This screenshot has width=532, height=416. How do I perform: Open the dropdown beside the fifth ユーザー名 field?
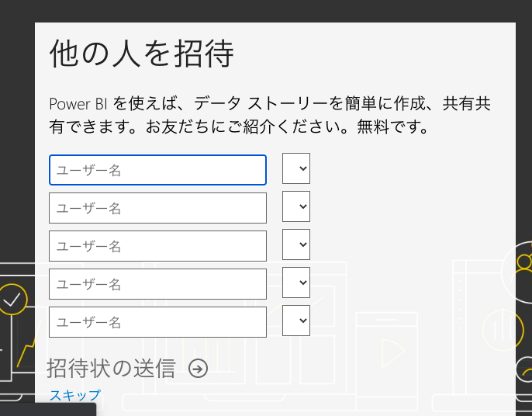296,321
